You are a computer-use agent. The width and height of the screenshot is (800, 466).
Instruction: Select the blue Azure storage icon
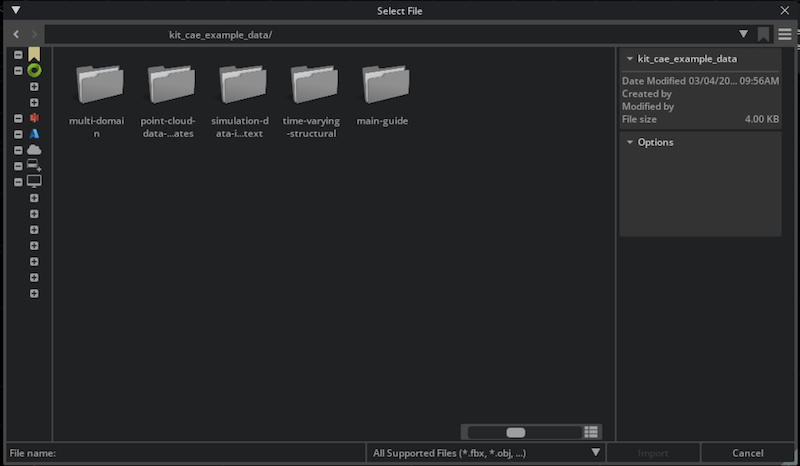point(34,134)
